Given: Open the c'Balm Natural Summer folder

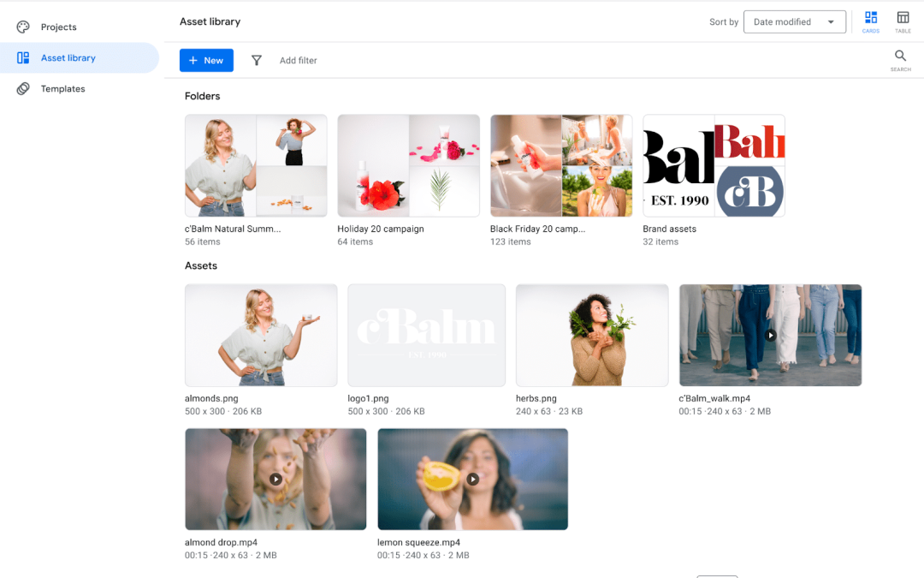Looking at the screenshot, I should [x=255, y=165].
